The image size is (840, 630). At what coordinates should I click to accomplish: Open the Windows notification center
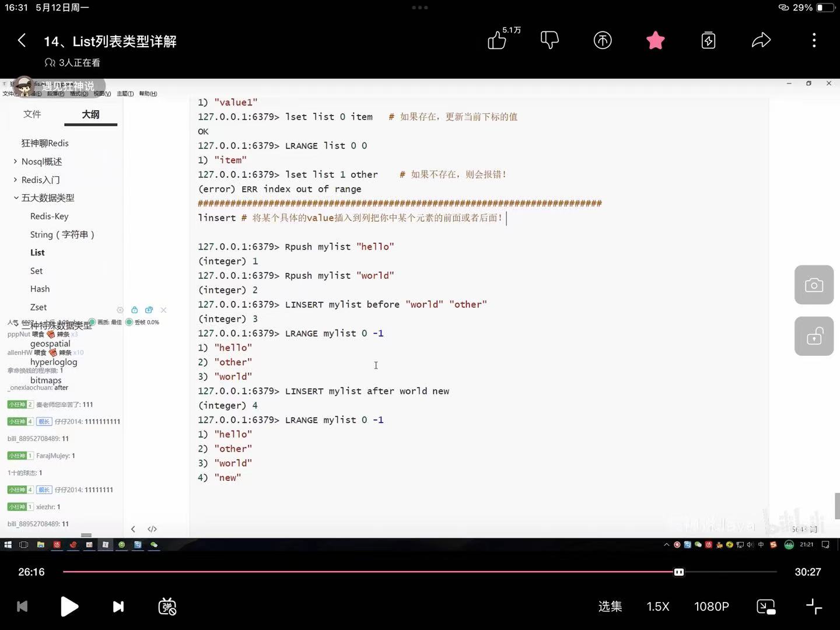(825, 545)
